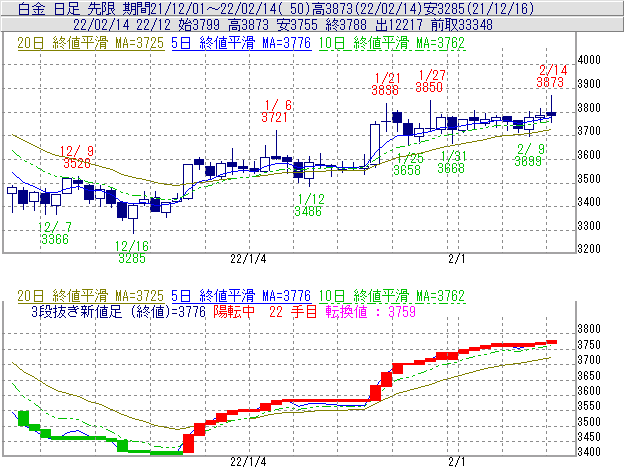Click the 1/12 3486 low label
The width and height of the screenshot is (624, 475).
(309, 205)
